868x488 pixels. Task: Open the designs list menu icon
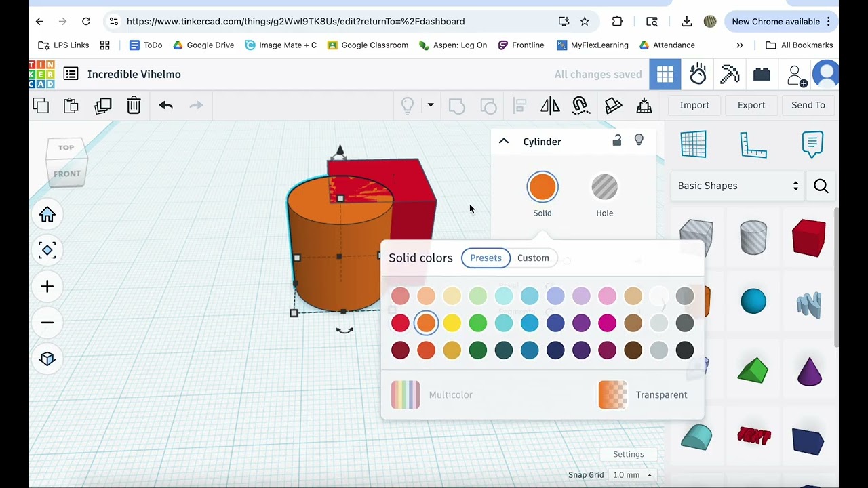[x=71, y=75]
